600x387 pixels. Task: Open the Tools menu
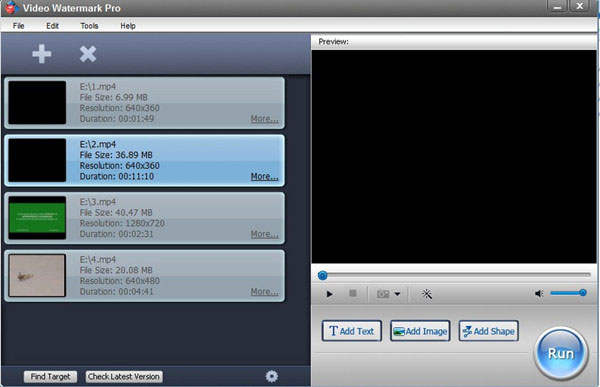(89, 26)
